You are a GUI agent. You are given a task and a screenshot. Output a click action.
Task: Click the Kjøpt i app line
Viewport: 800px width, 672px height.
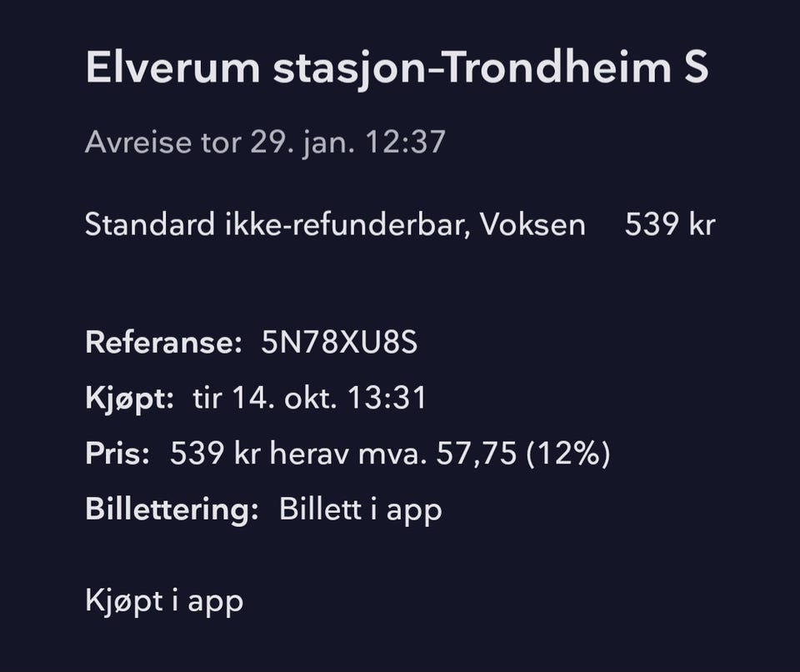[164, 601]
